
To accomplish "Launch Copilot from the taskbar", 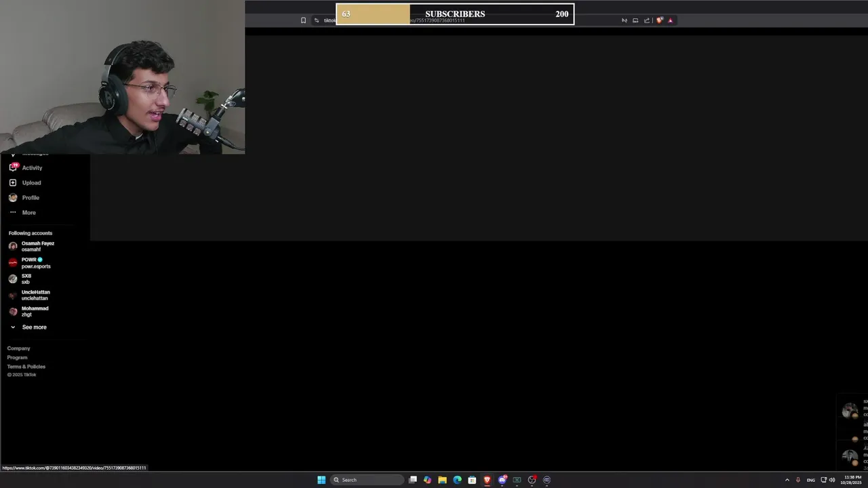I will [427, 480].
